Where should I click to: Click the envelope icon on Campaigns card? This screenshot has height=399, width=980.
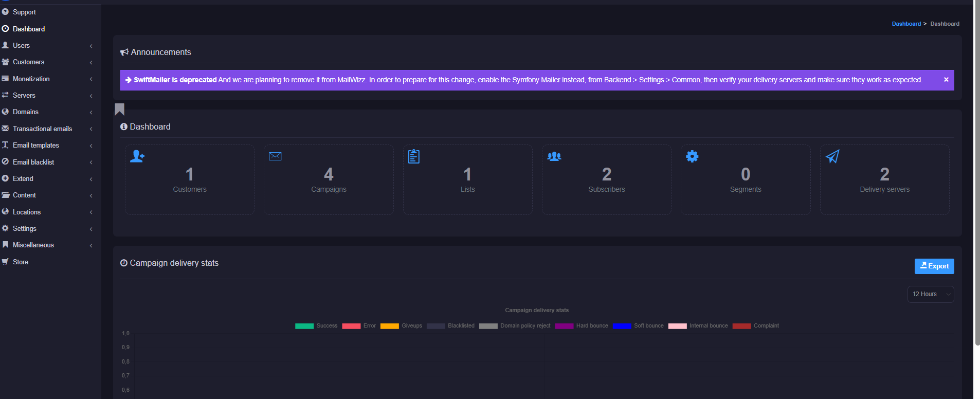coord(275,156)
